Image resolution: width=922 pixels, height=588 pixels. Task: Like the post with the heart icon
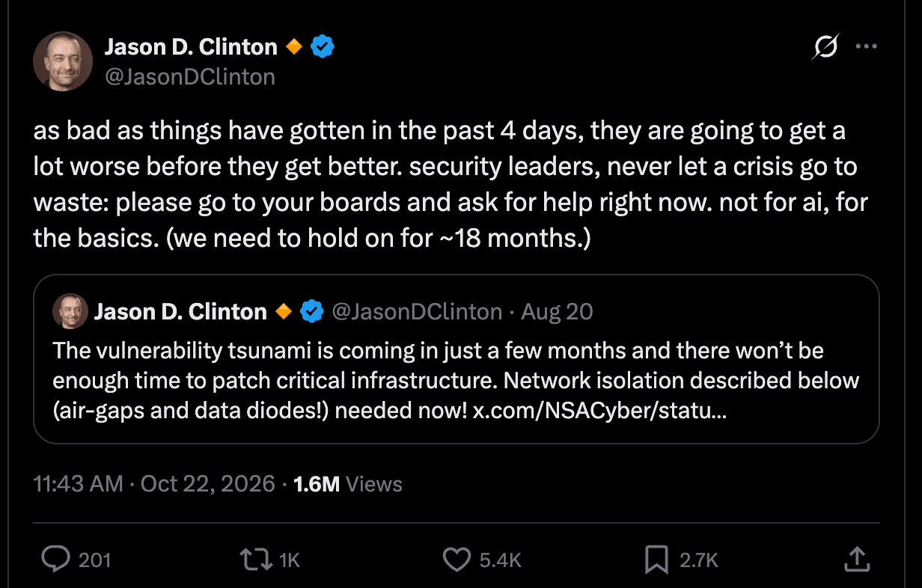coord(456,559)
